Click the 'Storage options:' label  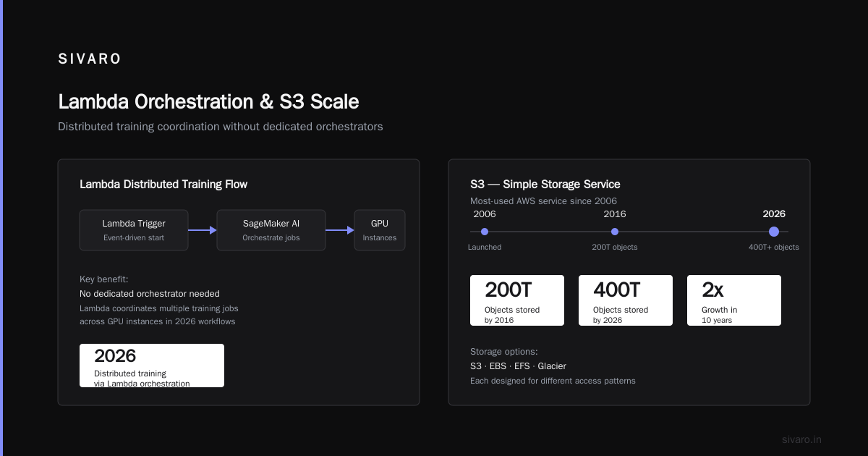coord(504,352)
